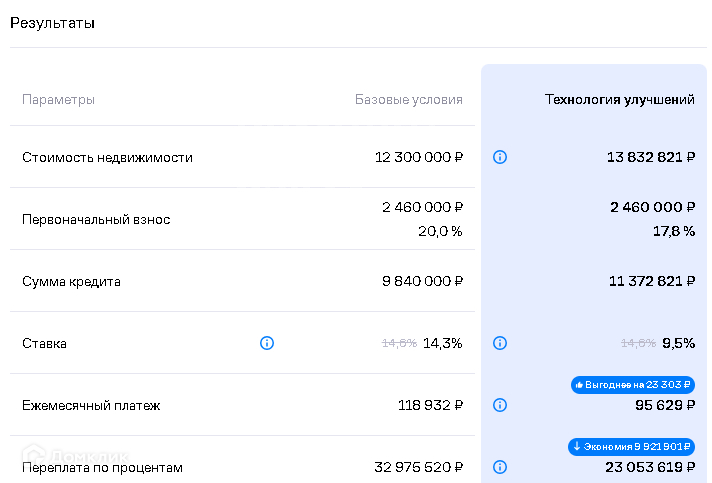Click the Стоимость недвижимости row label
Screen dimensions: 712x483
pyautogui.click(x=107, y=157)
